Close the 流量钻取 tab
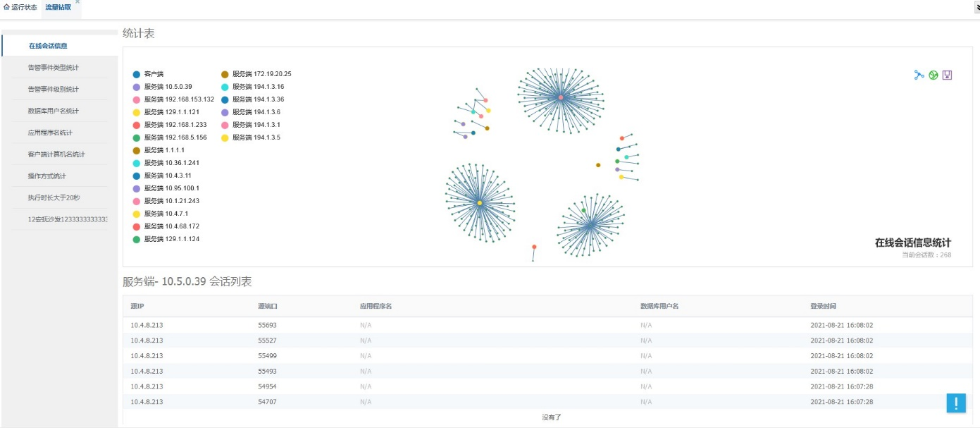 [x=77, y=2]
